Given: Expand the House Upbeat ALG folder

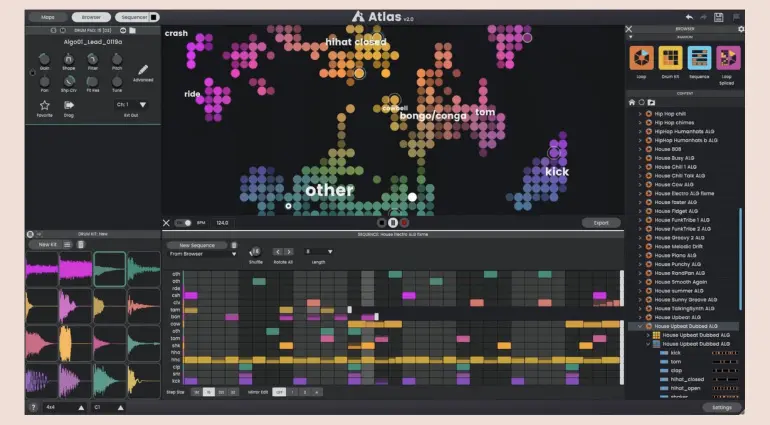Looking at the screenshot, I should tap(640, 316).
